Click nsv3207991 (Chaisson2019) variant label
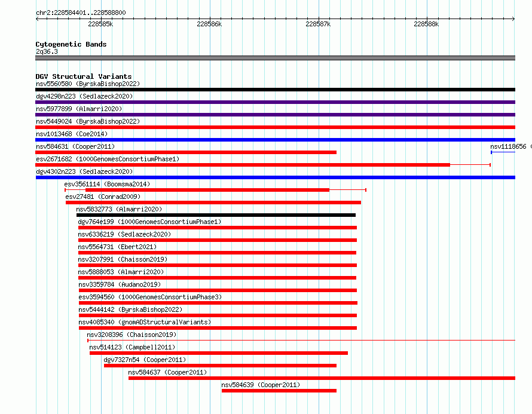 pyautogui.click(x=123, y=259)
